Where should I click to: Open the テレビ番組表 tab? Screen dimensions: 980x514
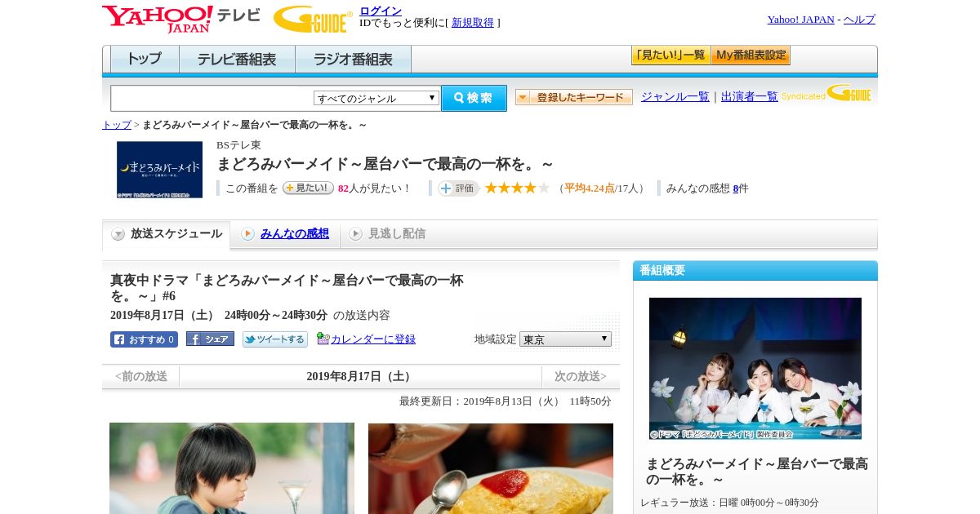237,60
